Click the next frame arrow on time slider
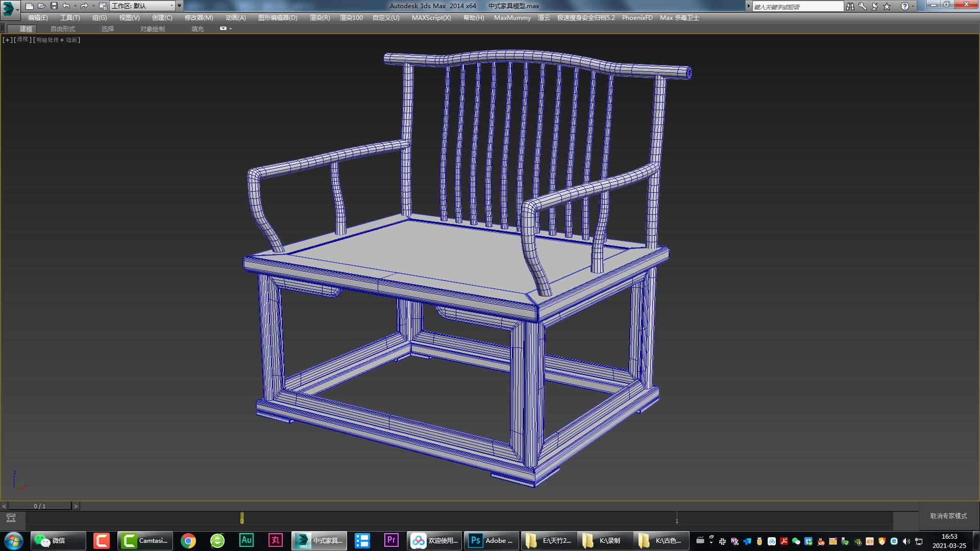This screenshot has height=551, width=980. click(76, 506)
